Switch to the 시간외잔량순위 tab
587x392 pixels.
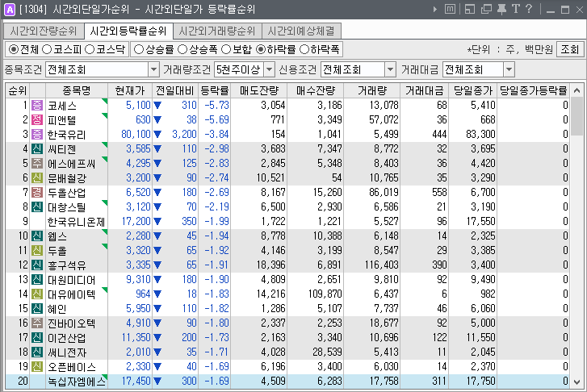click(43, 31)
